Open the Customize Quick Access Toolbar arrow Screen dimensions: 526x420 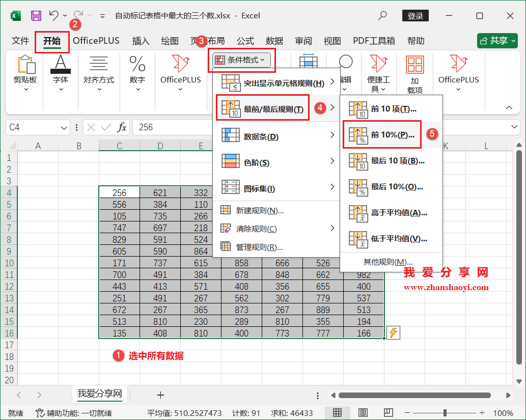(x=102, y=16)
